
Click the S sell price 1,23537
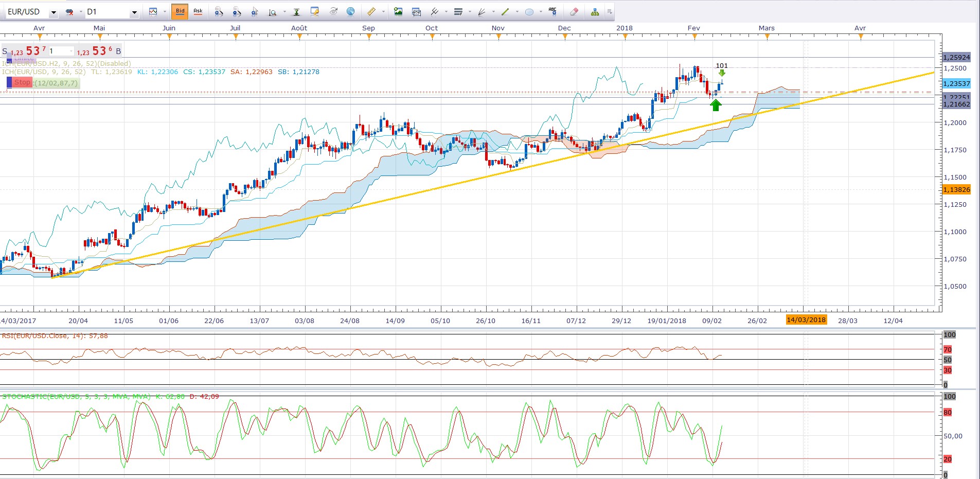tap(24, 51)
